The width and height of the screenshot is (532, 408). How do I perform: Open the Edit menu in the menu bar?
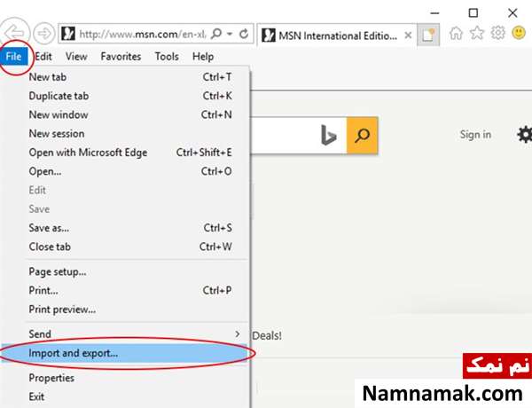coord(43,57)
